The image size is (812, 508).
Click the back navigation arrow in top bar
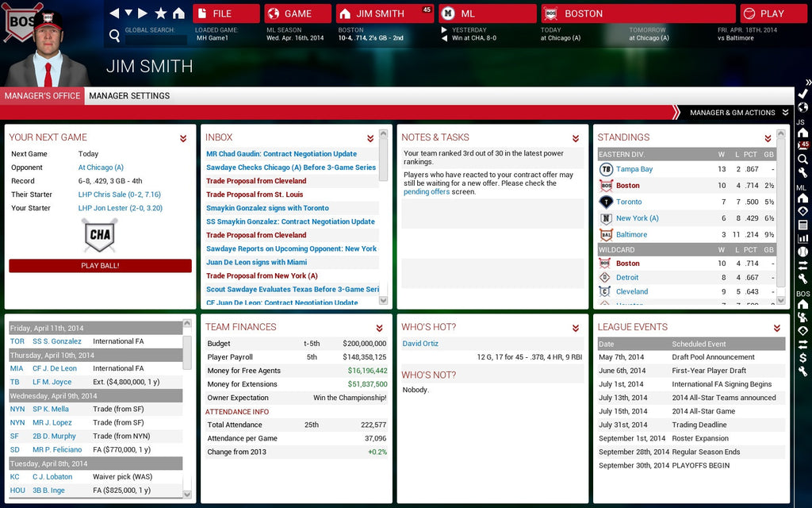click(114, 13)
